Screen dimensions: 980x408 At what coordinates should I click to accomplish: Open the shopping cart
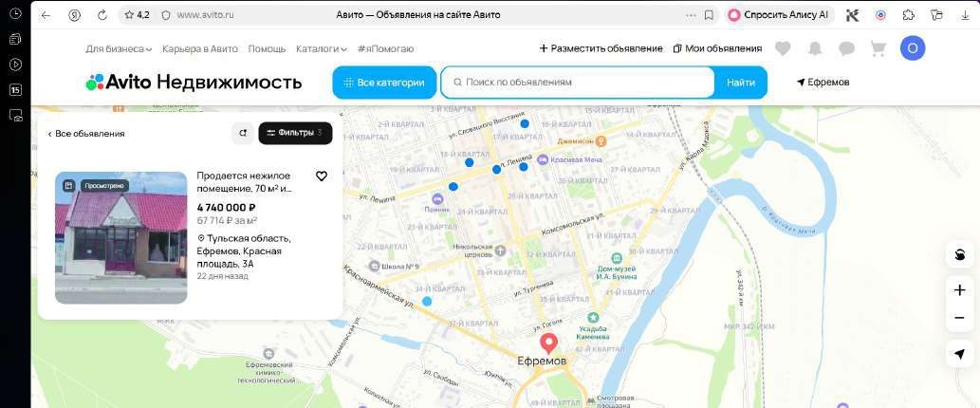point(878,48)
